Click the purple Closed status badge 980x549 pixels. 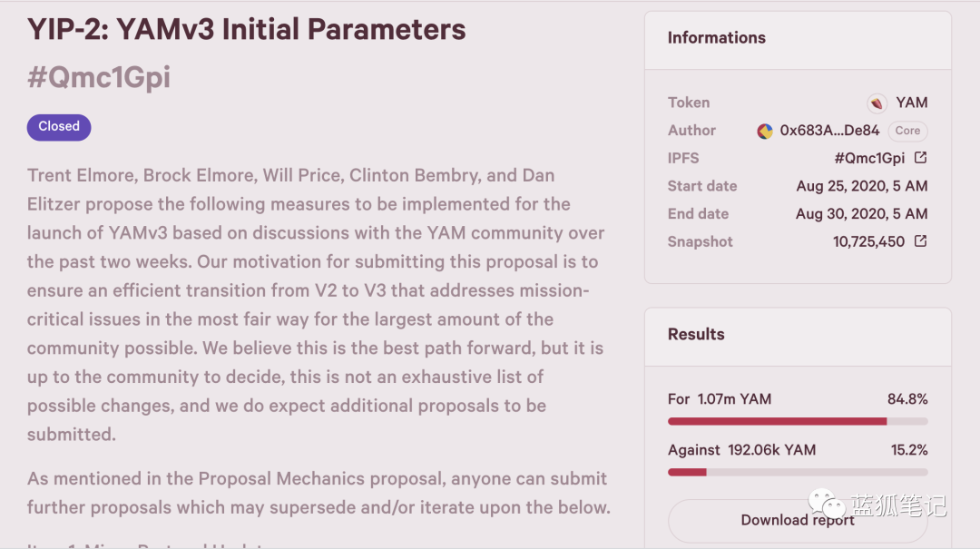pyautogui.click(x=59, y=127)
